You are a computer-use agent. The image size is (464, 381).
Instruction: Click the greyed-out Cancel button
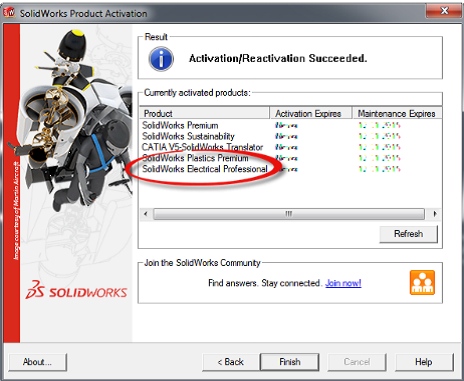357,362
